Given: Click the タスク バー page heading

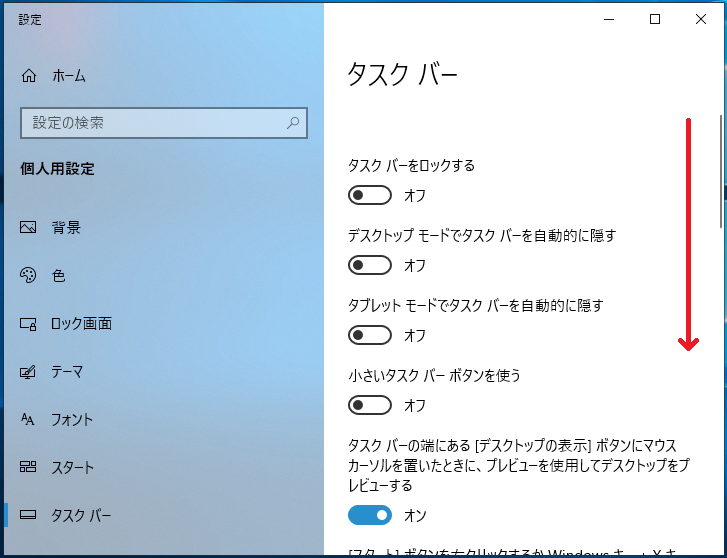Looking at the screenshot, I should [x=402, y=75].
